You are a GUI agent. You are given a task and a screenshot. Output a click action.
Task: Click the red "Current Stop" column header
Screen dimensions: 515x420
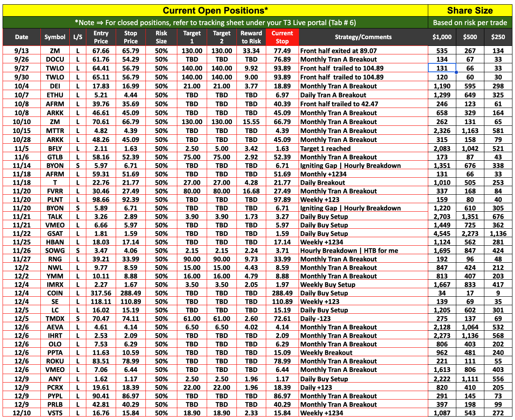(x=282, y=37)
